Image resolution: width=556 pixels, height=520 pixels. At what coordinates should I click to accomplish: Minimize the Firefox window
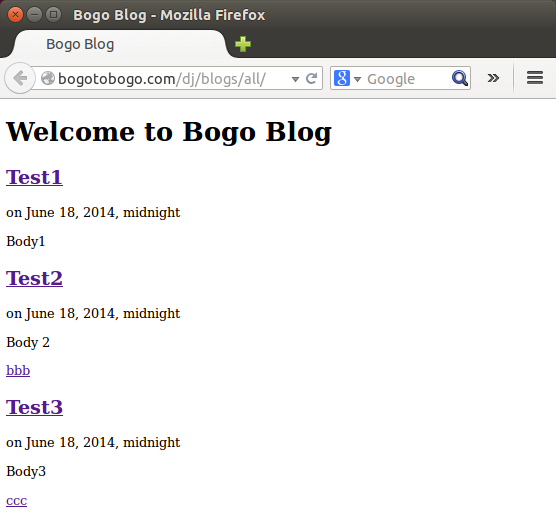coord(34,15)
